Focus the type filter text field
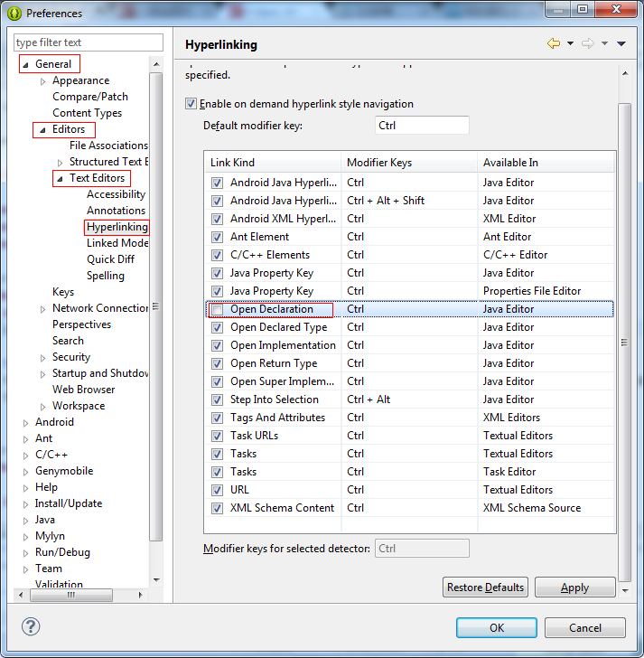 [x=88, y=42]
